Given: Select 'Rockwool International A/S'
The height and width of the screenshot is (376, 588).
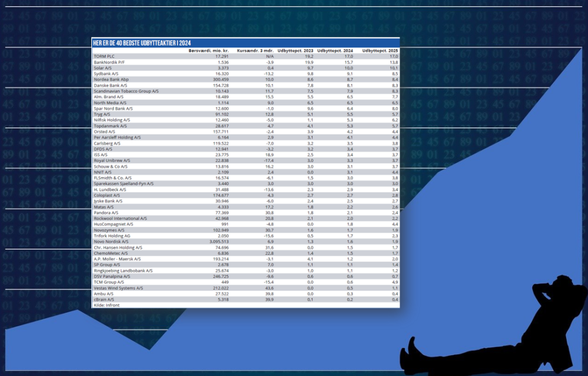Looking at the screenshot, I should 120,218.
